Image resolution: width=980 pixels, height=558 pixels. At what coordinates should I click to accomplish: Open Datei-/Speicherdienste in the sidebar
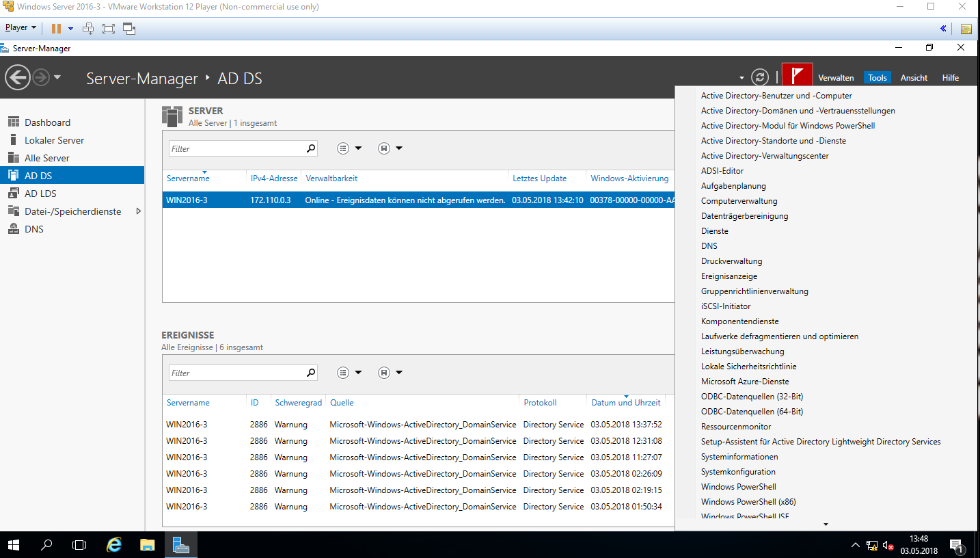point(72,211)
